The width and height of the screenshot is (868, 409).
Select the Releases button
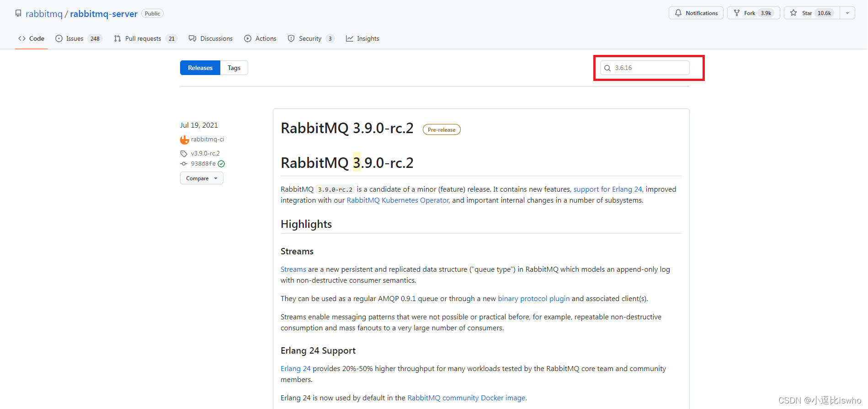coord(200,68)
